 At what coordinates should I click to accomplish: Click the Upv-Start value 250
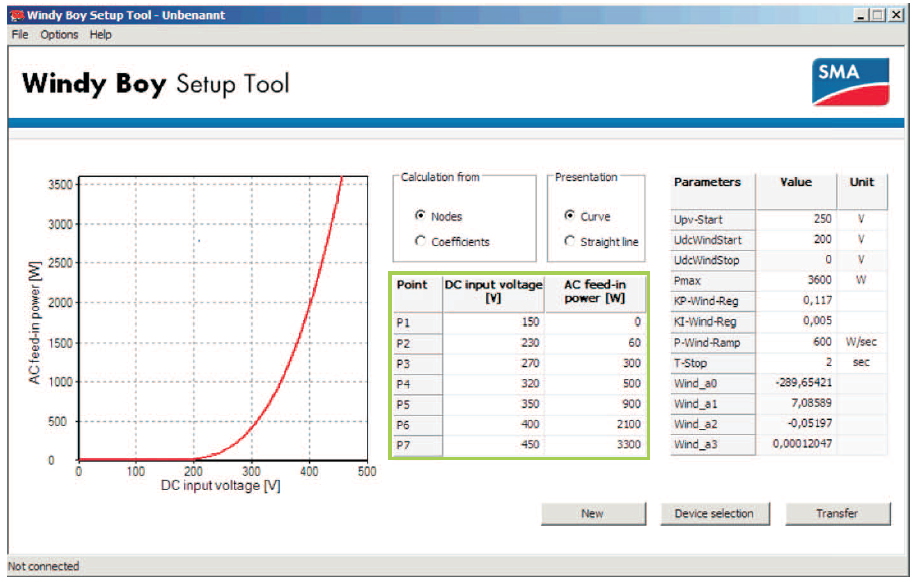(x=796, y=219)
